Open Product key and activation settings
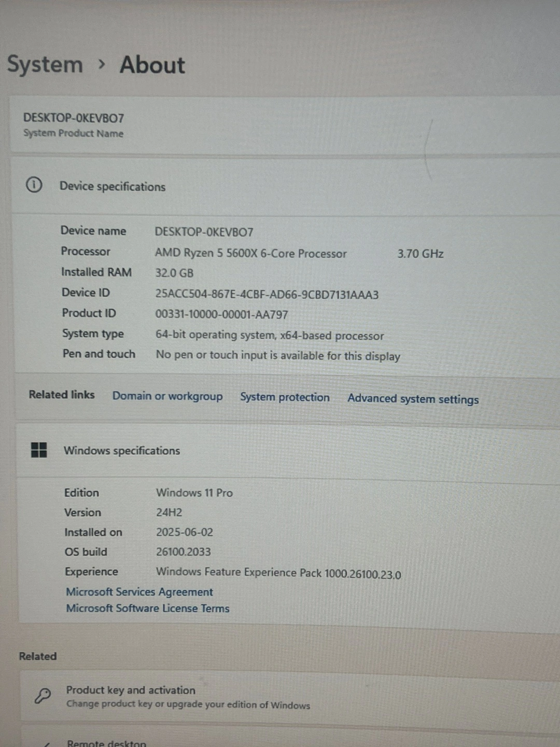560x747 pixels. tap(290, 697)
